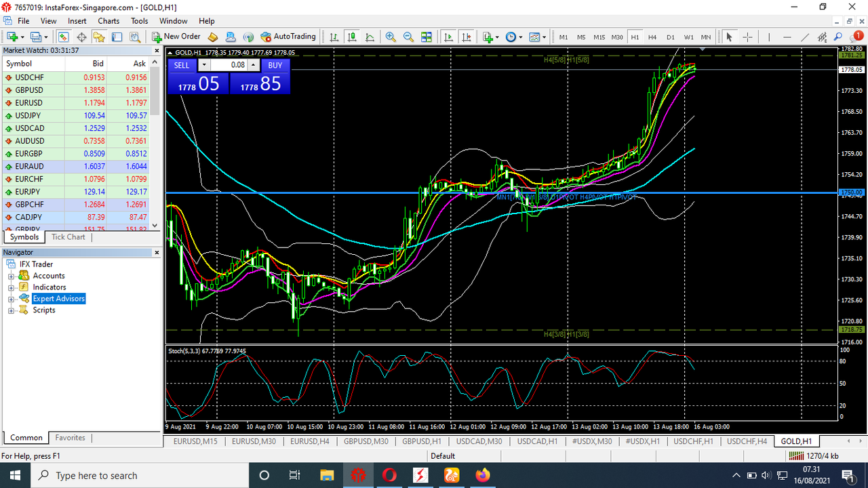Select the Equidistant Channel tool
The height and width of the screenshot is (488, 868).
point(823,37)
